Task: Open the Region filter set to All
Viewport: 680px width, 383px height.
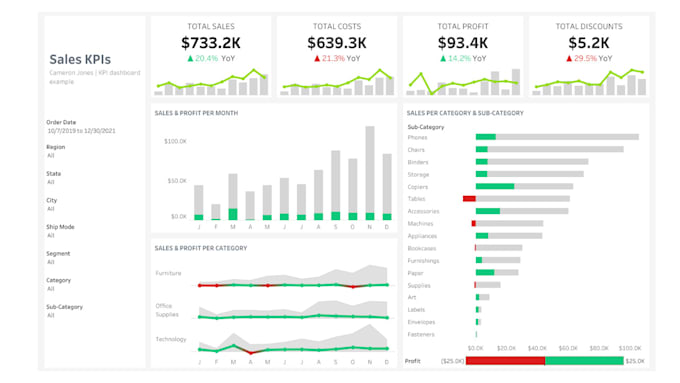Action: (51, 155)
